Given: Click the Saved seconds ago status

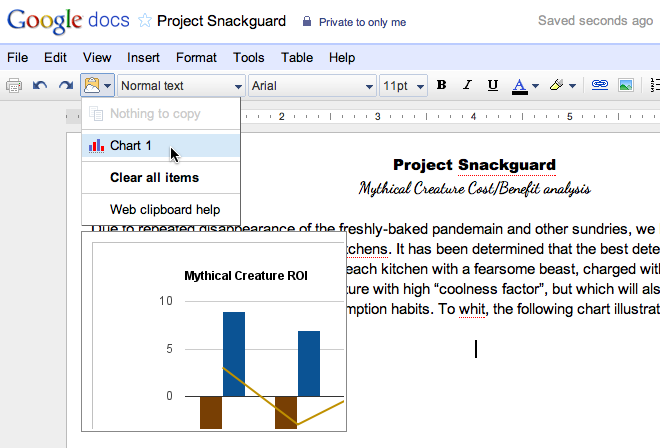Looking at the screenshot, I should point(595,21).
